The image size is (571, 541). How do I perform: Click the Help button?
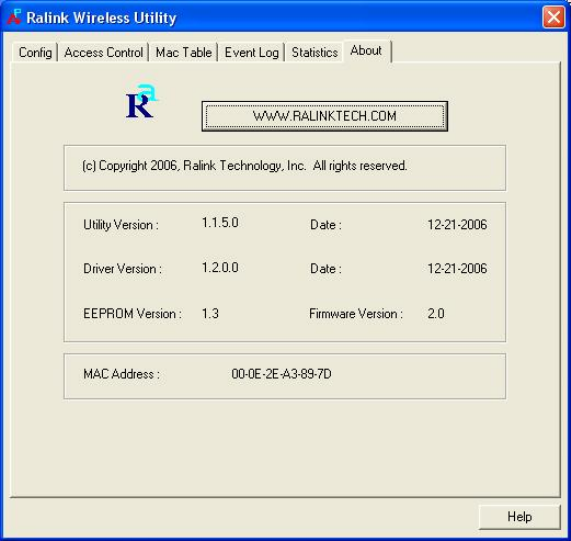tap(520, 517)
